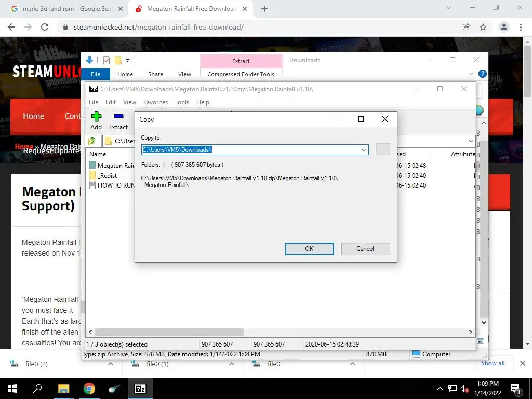Click Show all downloads
The image size is (532, 399).
coord(493,363)
